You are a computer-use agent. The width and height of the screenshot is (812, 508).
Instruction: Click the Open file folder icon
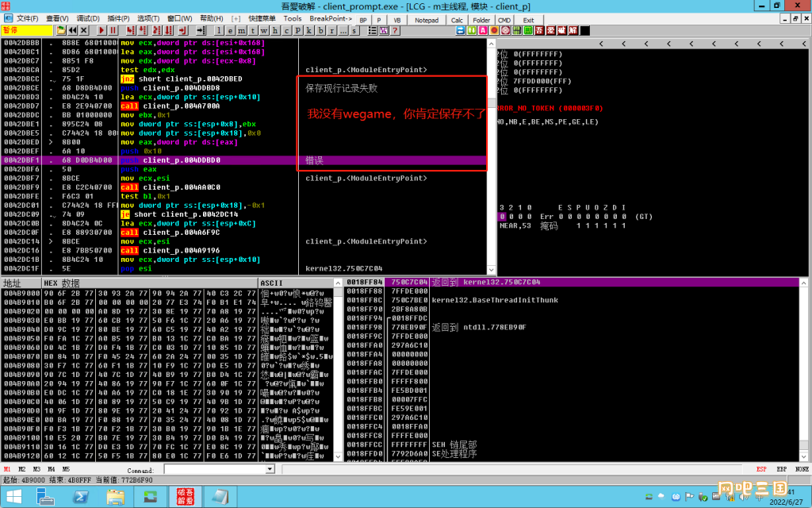point(61,31)
